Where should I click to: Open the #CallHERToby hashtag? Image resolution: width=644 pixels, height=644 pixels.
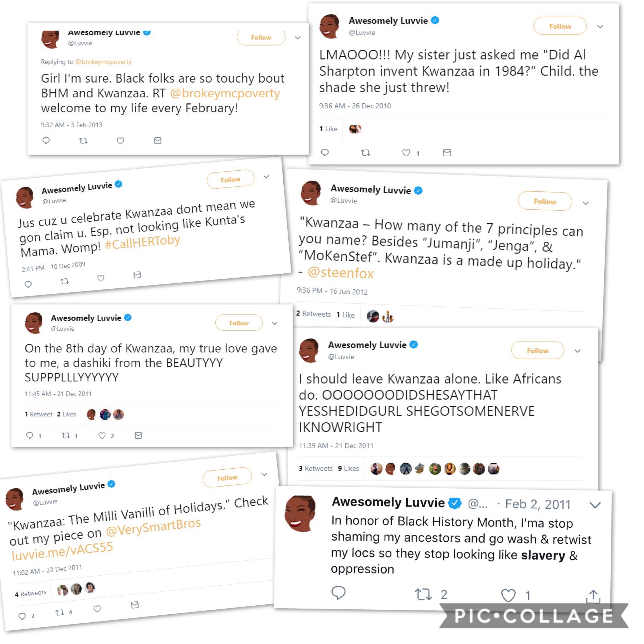pos(142,243)
